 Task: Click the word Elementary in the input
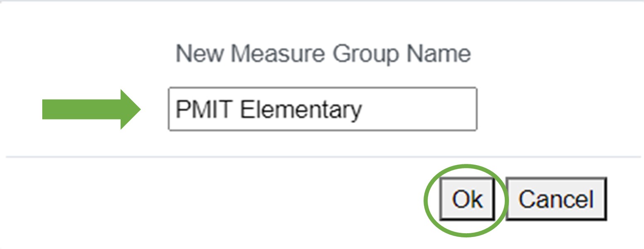pyautogui.click(x=301, y=110)
